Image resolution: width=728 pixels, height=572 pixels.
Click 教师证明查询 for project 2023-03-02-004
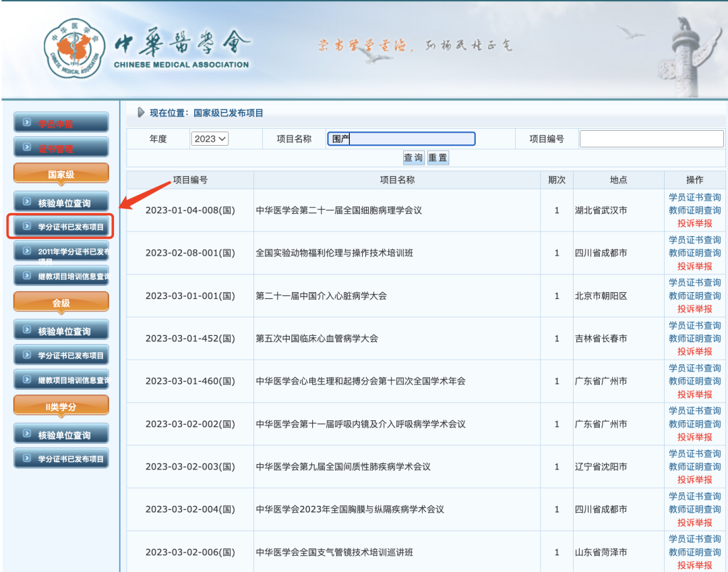[694, 509]
